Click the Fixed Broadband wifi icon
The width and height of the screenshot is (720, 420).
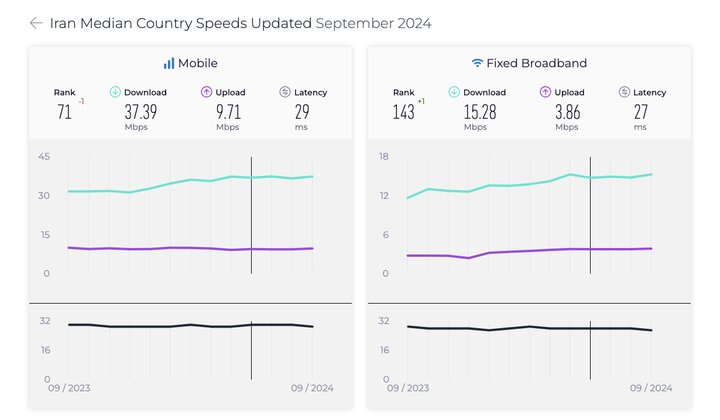pos(477,63)
